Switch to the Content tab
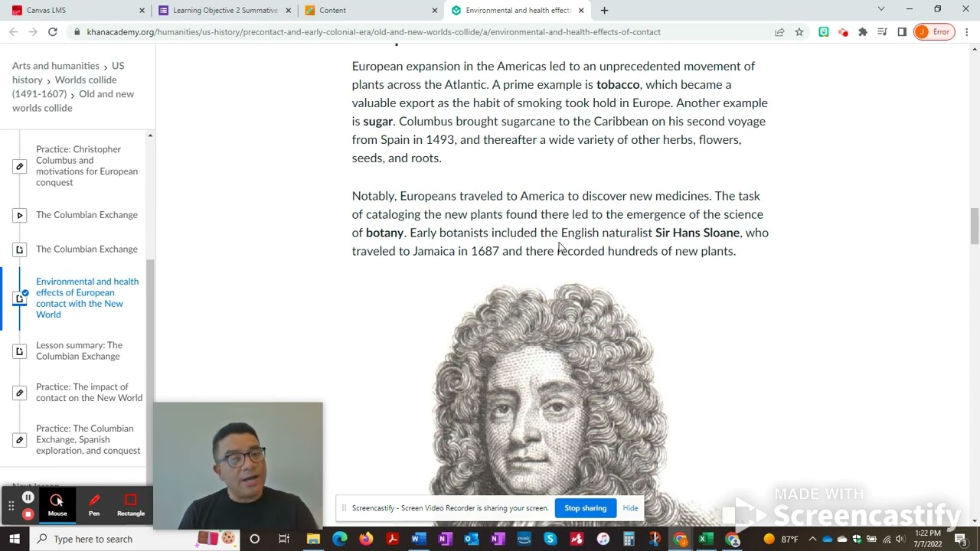Image resolution: width=980 pixels, height=551 pixels. click(x=371, y=10)
